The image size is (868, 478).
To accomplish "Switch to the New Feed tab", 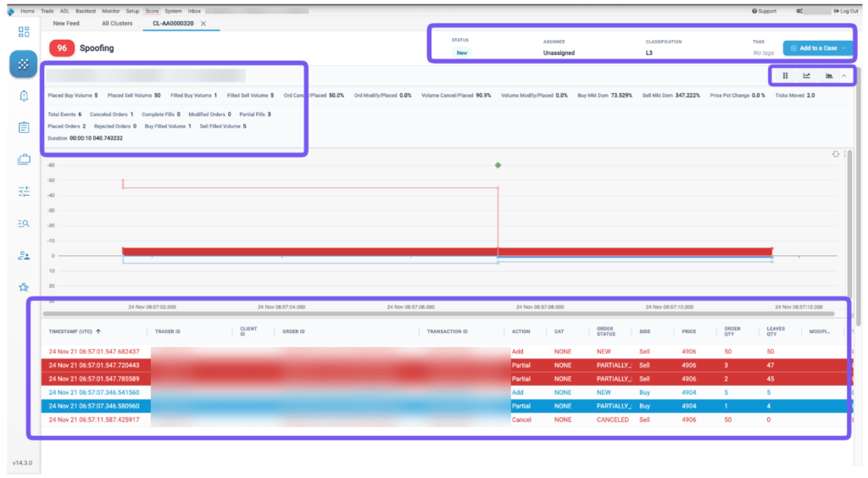I will (66, 24).
